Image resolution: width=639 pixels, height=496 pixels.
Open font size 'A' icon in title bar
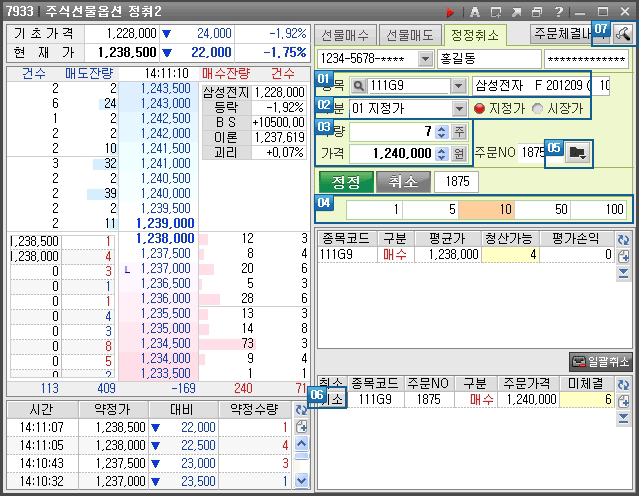pyautogui.click(x=475, y=12)
